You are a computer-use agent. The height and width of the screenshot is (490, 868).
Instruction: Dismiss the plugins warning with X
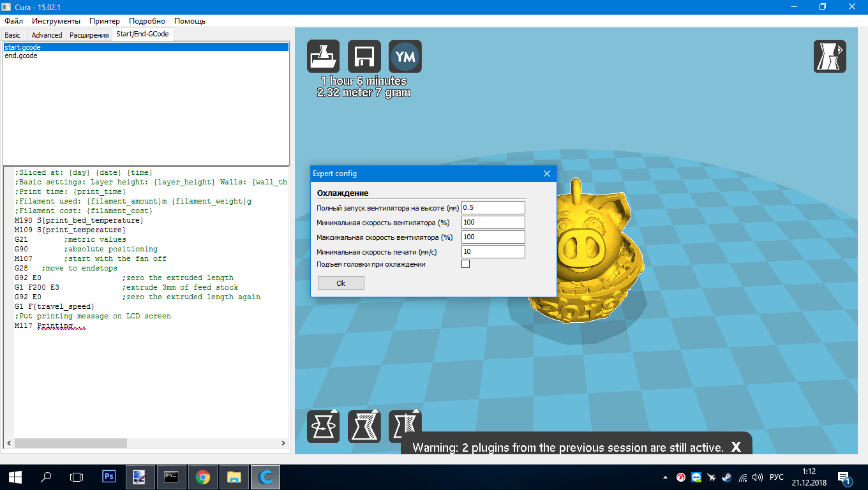coord(736,447)
